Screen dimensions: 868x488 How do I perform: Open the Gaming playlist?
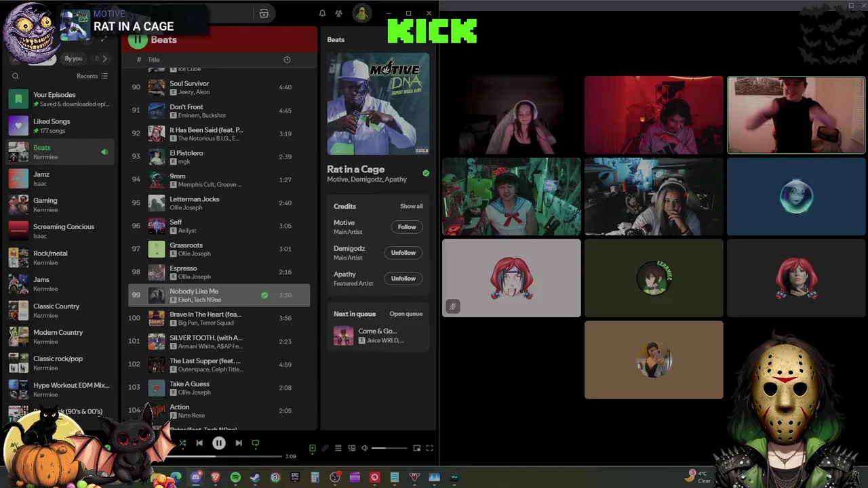61,205
